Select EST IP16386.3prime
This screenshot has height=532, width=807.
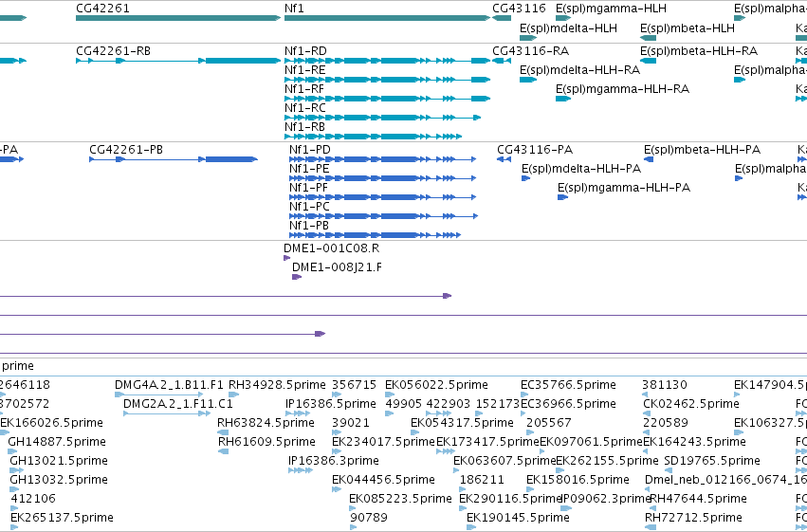click(301, 470)
